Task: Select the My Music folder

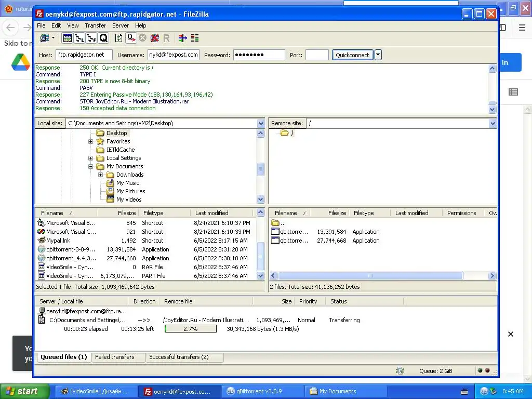Action: pyautogui.click(x=127, y=183)
